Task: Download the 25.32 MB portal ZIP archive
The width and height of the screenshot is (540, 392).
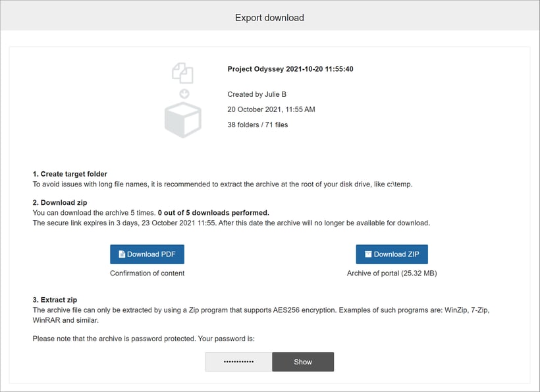Action: [392, 254]
